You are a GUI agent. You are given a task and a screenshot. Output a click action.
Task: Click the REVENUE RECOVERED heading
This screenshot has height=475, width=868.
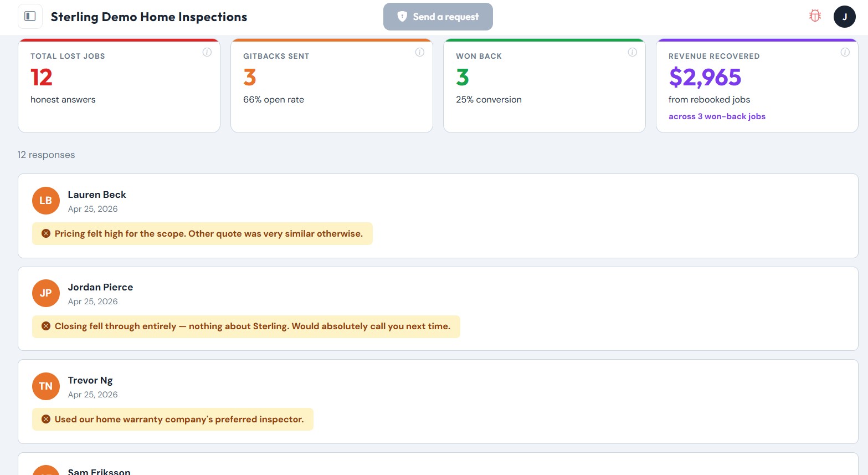coord(714,56)
